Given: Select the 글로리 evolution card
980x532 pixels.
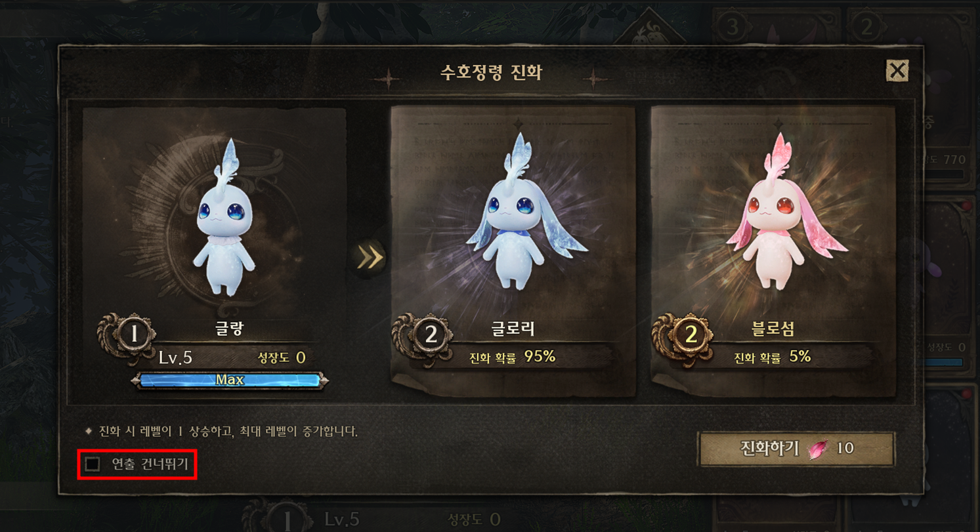Looking at the screenshot, I should tap(513, 253).
